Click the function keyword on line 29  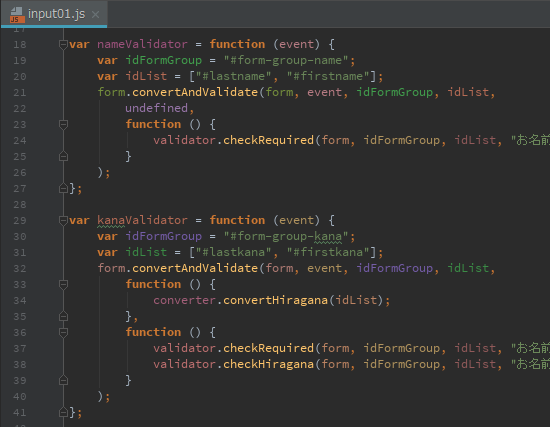237,220
